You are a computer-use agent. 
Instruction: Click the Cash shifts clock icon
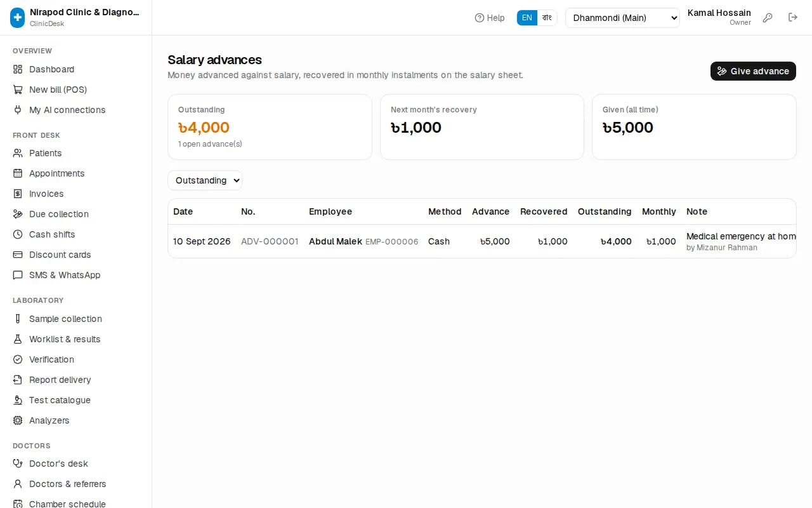[x=18, y=234]
